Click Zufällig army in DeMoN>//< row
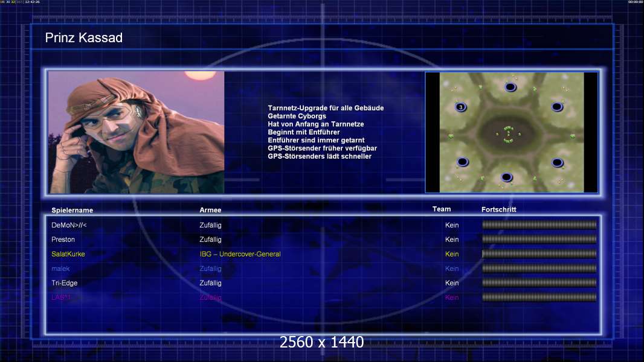Image resolution: width=644 pixels, height=362 pixels. [210, 225]
